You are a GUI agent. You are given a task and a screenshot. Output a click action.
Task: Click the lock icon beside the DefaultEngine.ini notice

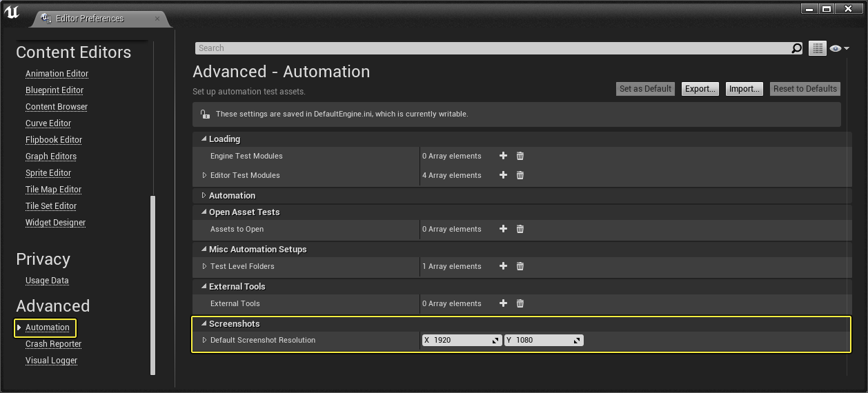point(205,114)
